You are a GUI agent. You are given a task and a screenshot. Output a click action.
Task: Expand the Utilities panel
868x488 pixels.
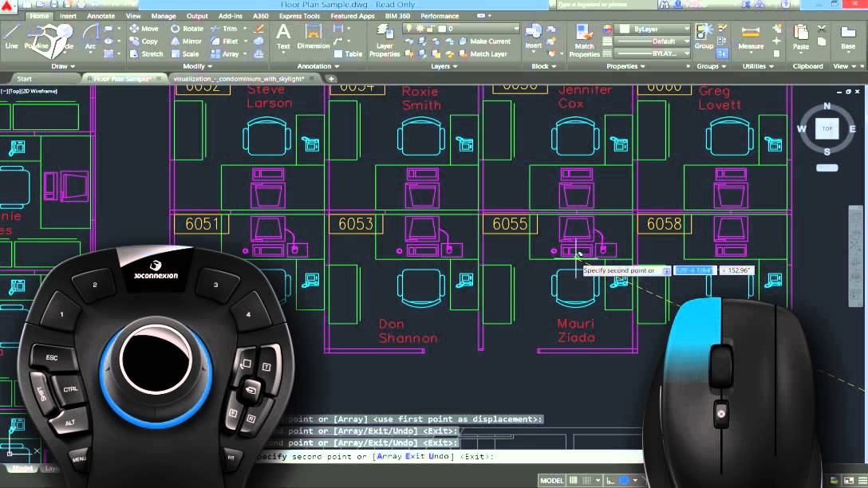point(758,66)
